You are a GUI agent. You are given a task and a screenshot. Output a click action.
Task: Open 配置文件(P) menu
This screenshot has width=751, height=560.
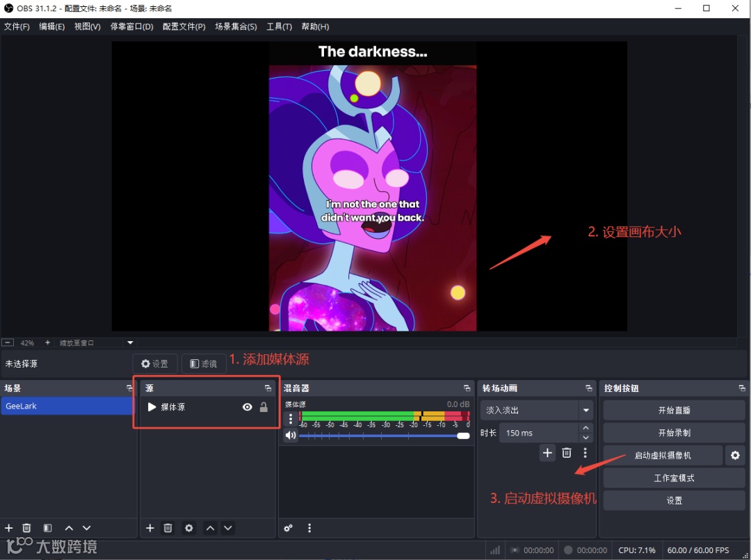click(184, 26)
